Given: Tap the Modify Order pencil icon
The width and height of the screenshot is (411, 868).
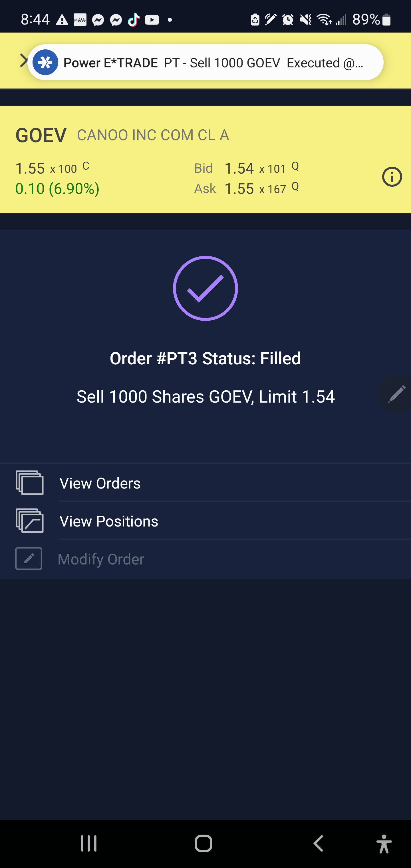Looking at the screenshot, I should pyautogui.click(x=29, y=559).
